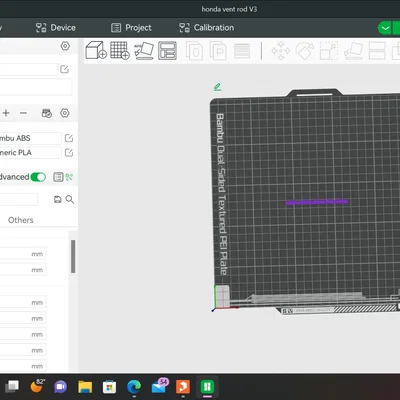Image resolution: width=400 pixels, height=400 pixels.
Task: Open the plate type selector box
Action: point(36,87)
